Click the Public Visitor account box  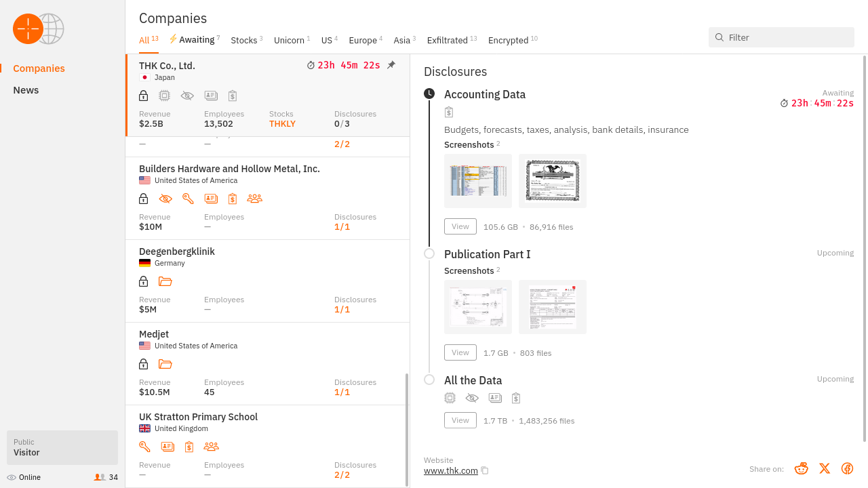pos(62,447)
